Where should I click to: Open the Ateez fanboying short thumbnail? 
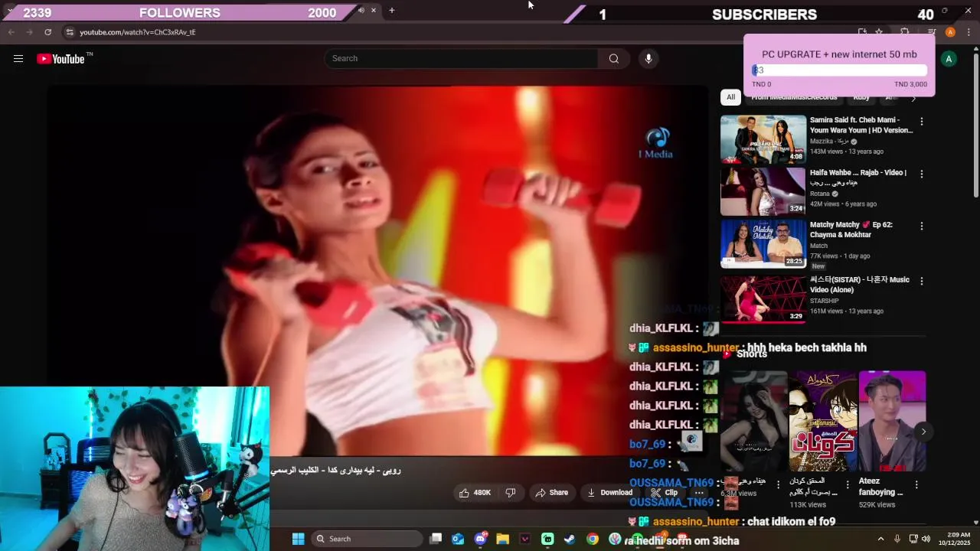point(892,422)
